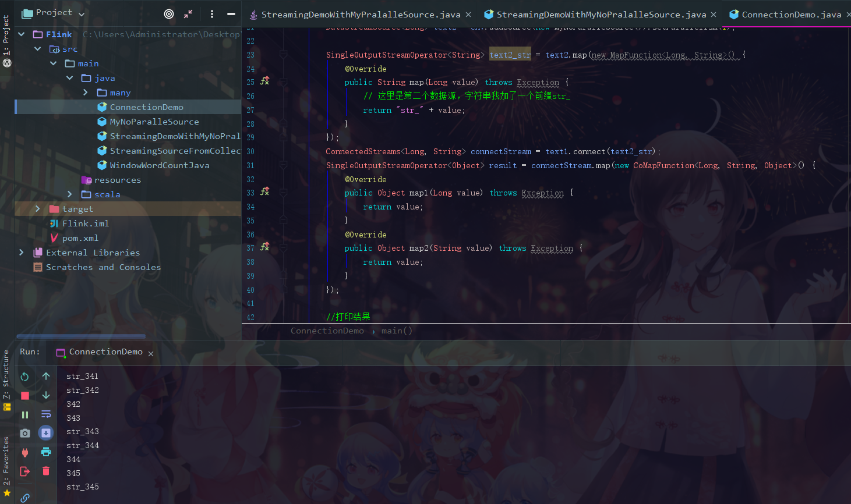
Task: Switch to StreamingDemoWithMyNoPralalleSource.java tab
Action: [601, 15]
